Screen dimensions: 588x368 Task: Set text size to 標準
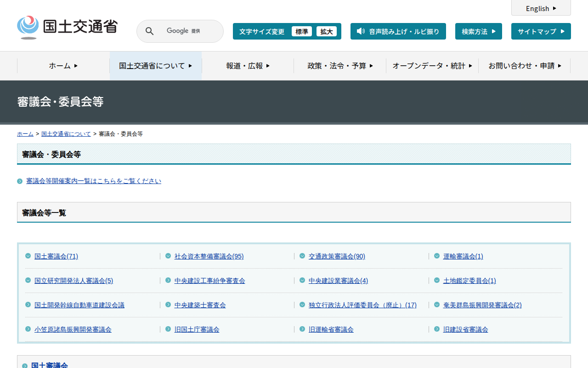[x=301, y=31]
